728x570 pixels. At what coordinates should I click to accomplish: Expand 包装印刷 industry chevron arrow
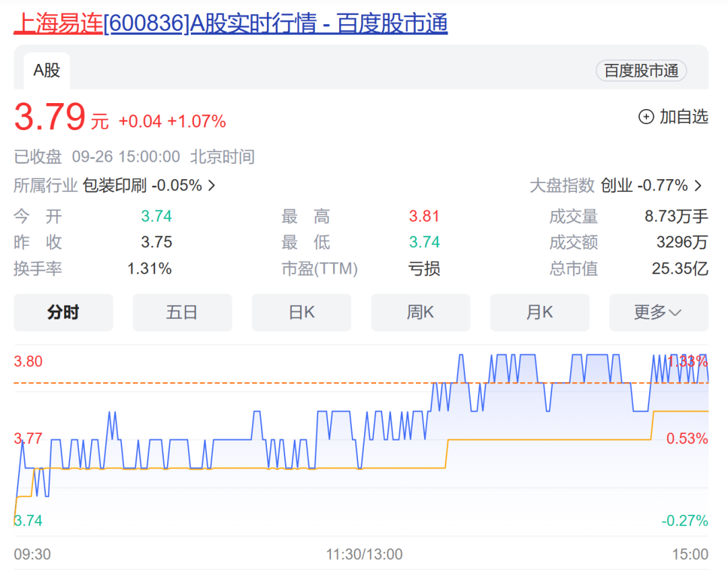point(212,186)
